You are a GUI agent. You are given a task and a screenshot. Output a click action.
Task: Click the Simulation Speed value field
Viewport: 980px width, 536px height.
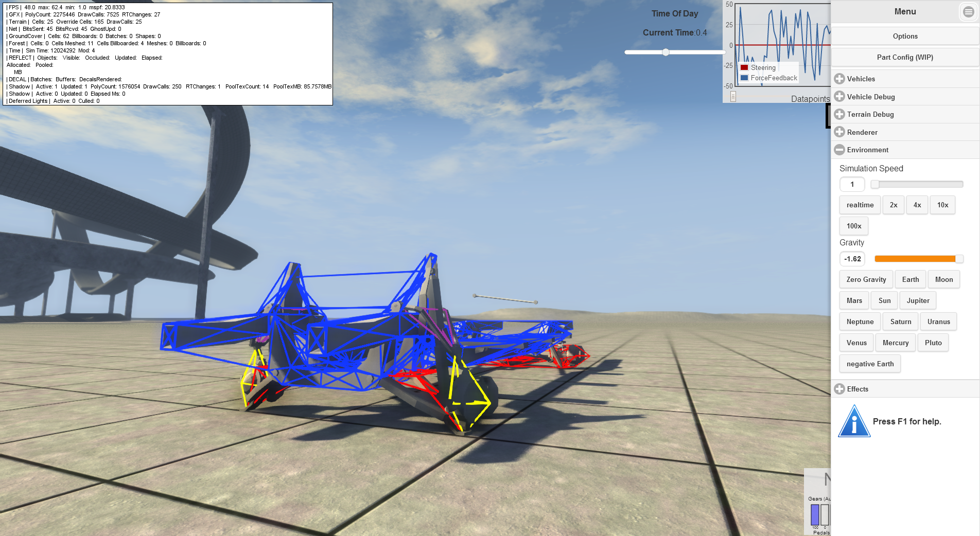tap(852, 184)
